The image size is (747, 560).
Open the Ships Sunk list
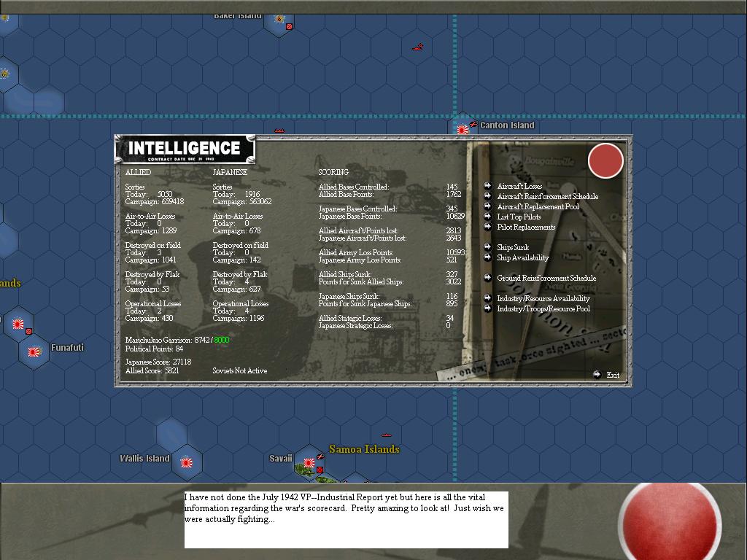click(x=513, y=248)
